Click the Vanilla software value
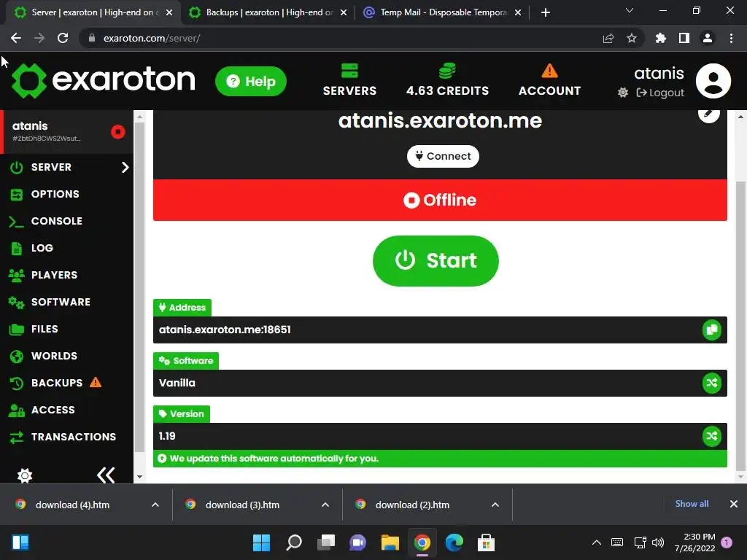747x560 pixels. tap(177, 383)
